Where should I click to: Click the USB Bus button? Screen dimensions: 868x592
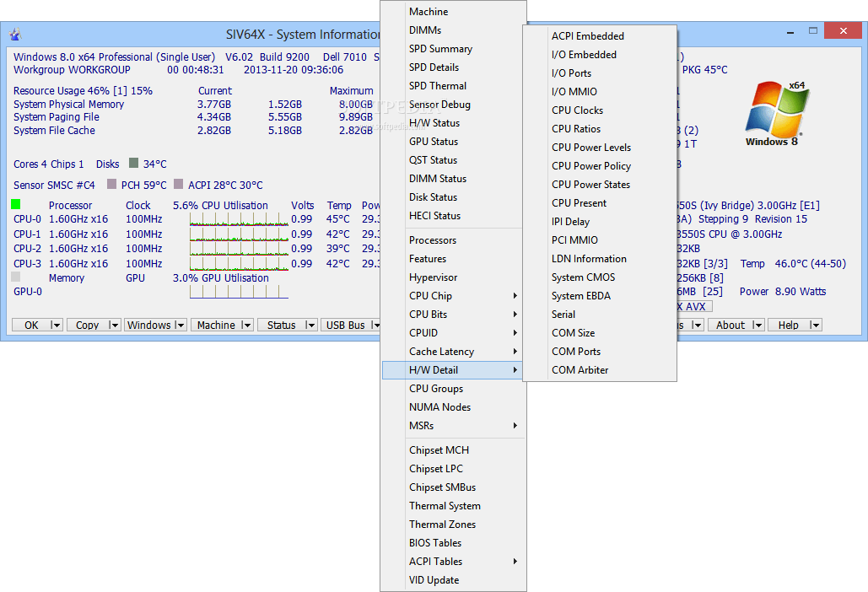[x=346, y=325]
